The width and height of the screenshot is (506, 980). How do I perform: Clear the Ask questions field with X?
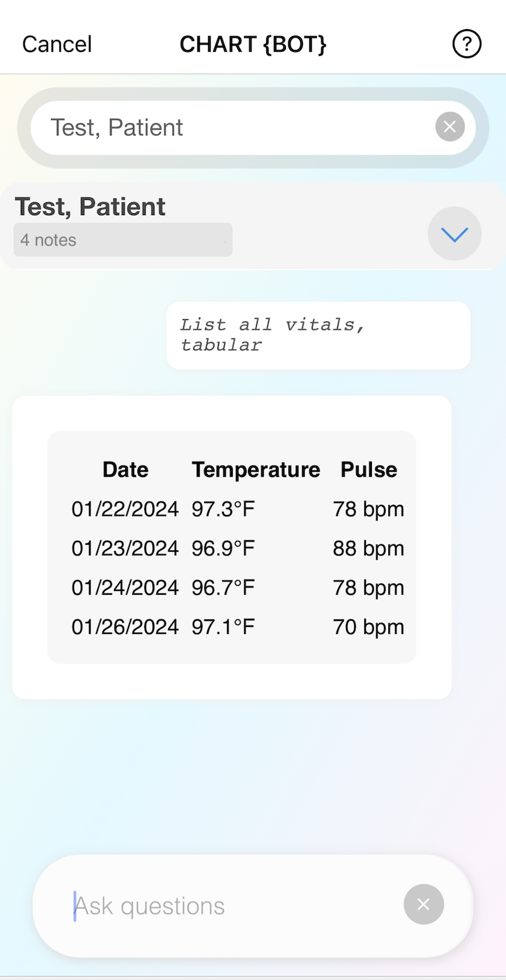point(424,904)
